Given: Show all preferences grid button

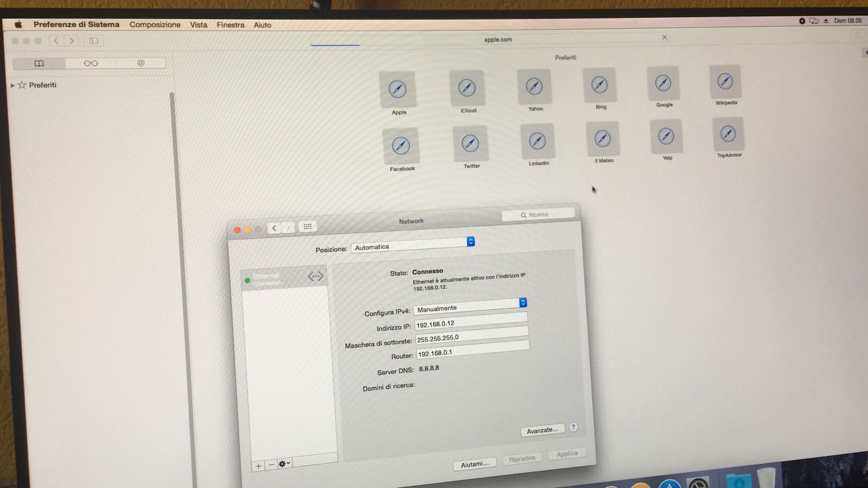Looking at the screenshot, I should (308, 227).
